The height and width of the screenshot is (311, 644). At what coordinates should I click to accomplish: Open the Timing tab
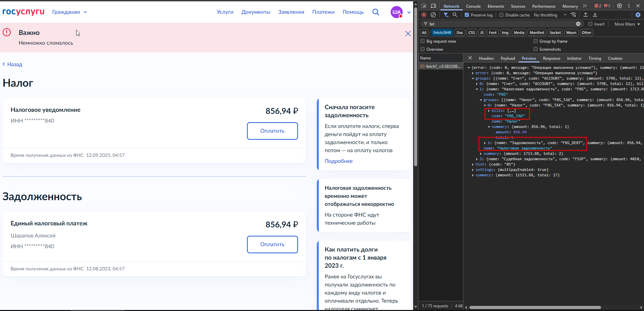tap(595, 58)
